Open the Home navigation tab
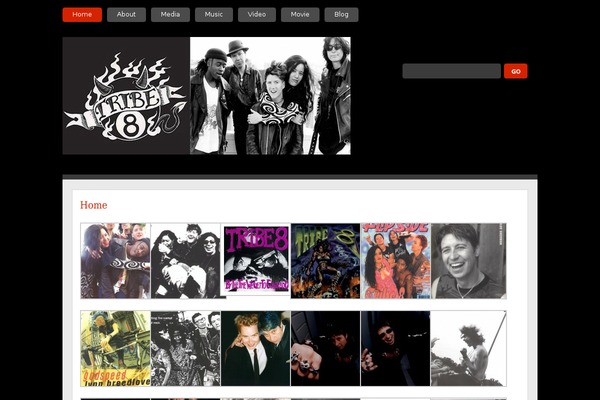 [x=82, y=15]
